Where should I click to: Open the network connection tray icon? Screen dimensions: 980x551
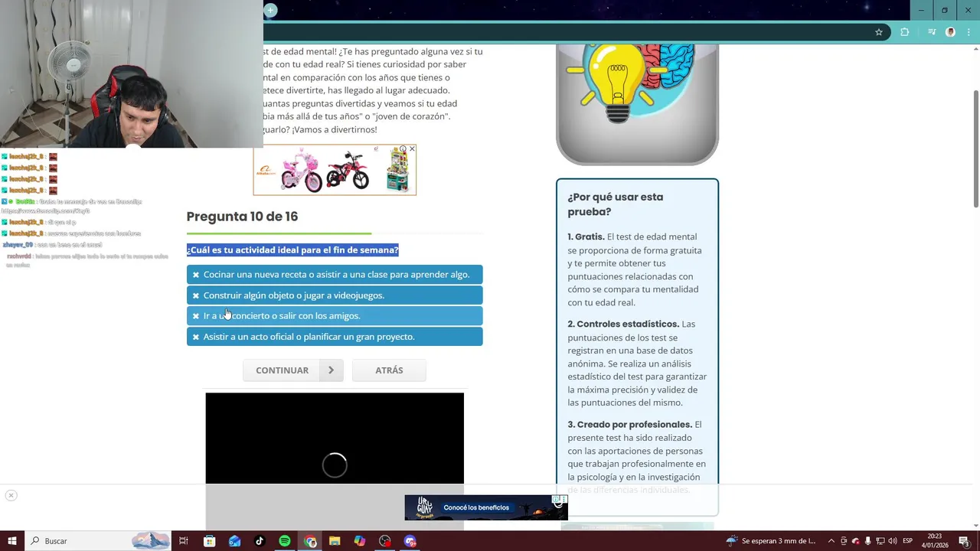click(x=880, y=541)
